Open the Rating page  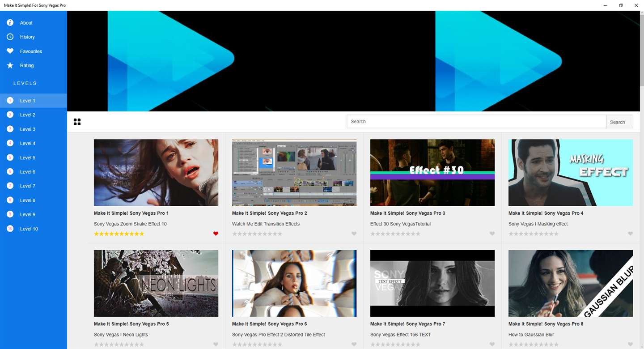coord(34,65)
